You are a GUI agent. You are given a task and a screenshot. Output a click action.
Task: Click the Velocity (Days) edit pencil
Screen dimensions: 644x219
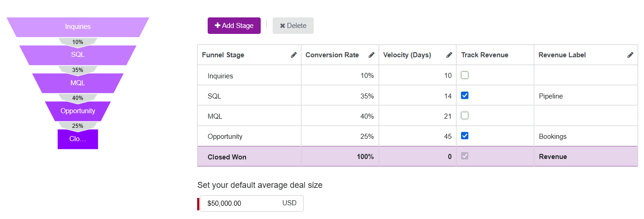click(x=449, y=55)
